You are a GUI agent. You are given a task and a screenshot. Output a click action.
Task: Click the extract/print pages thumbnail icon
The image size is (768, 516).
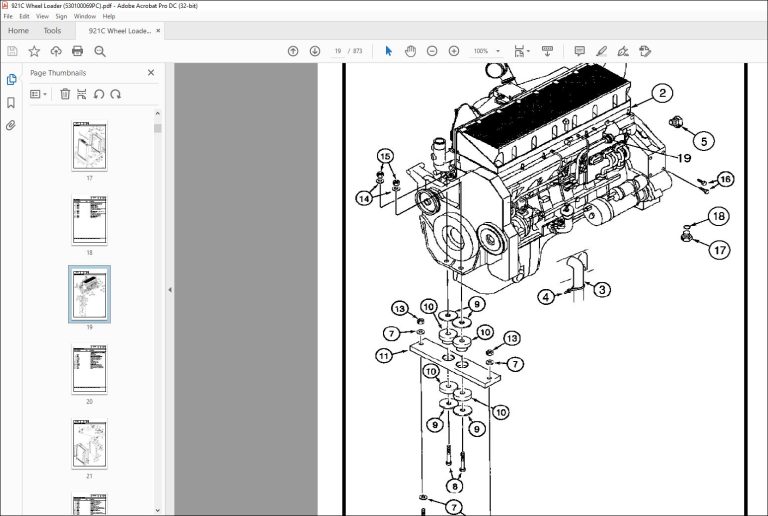click(82, 94)
